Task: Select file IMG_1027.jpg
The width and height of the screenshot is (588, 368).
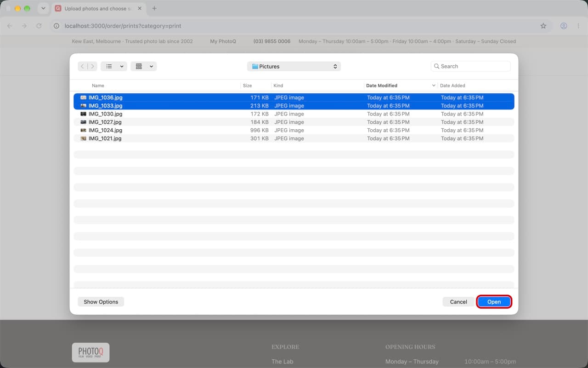Action: point(294,122)
